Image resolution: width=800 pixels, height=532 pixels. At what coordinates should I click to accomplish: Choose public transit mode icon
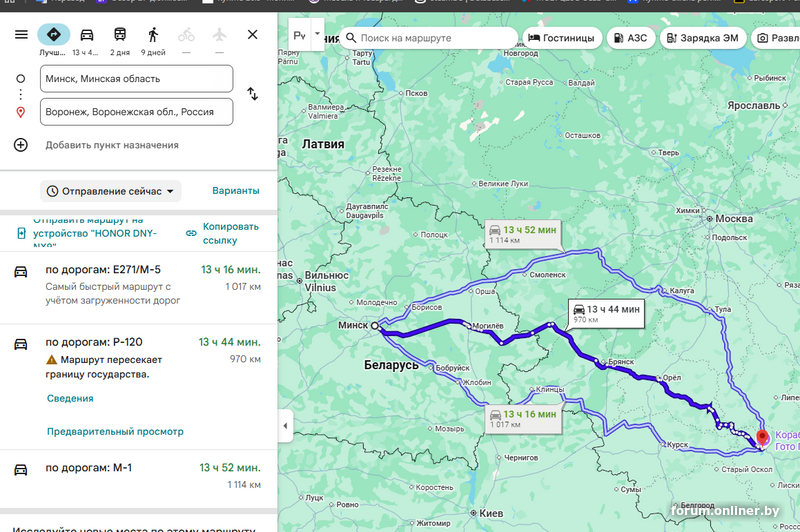point(120,35)
